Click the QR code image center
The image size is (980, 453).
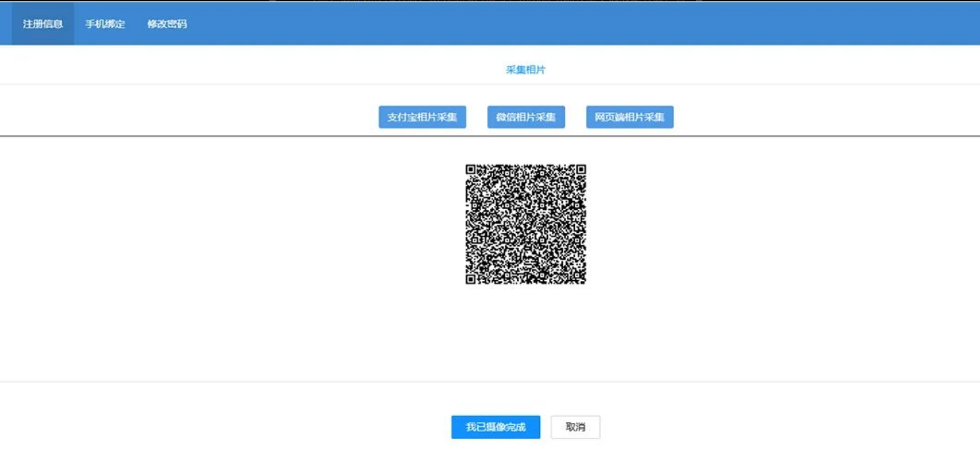tap(525, 224)
